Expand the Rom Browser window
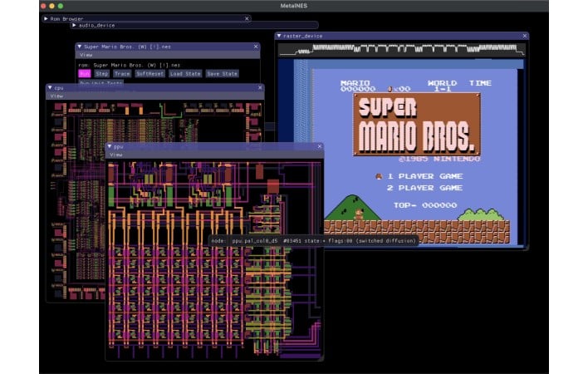 coord(46,17)
